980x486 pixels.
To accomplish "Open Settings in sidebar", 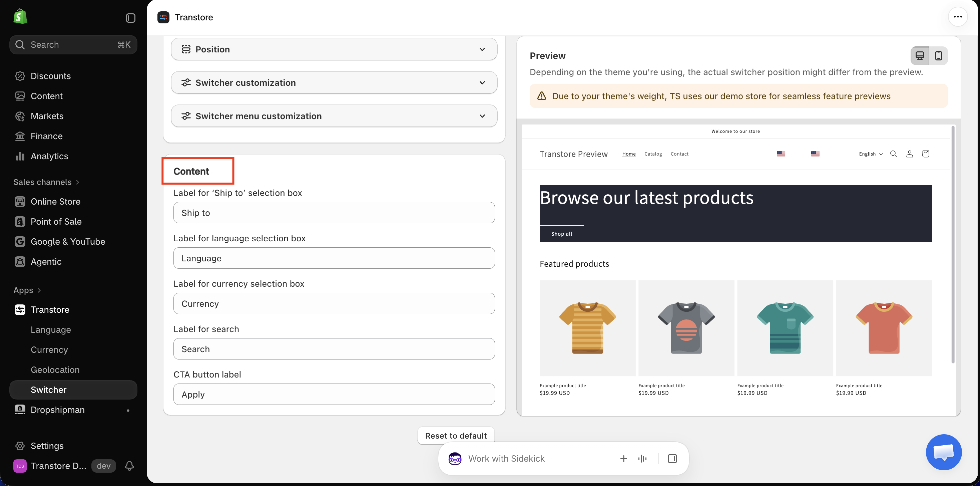I will click(x=73, y=446).
